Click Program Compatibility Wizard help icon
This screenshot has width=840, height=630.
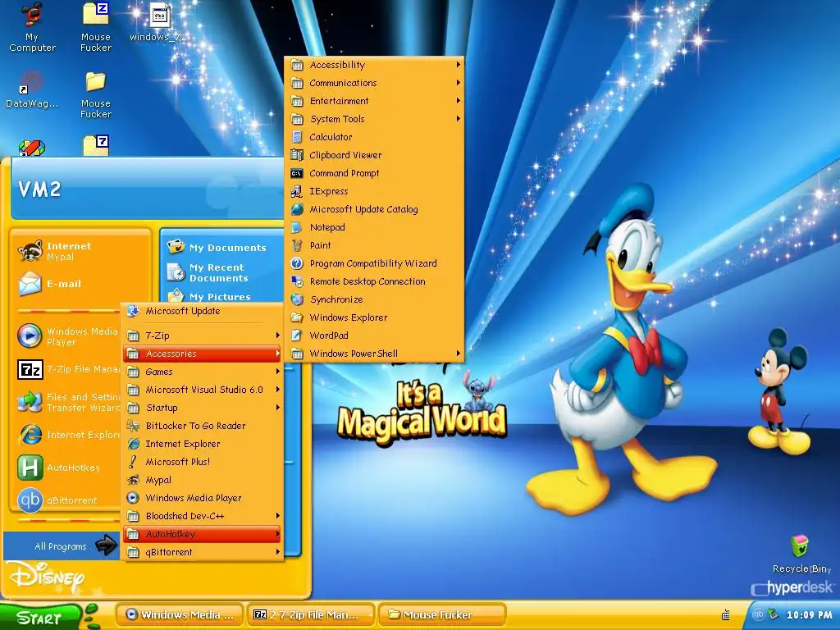pyautogui.click(x=297, y=263)
